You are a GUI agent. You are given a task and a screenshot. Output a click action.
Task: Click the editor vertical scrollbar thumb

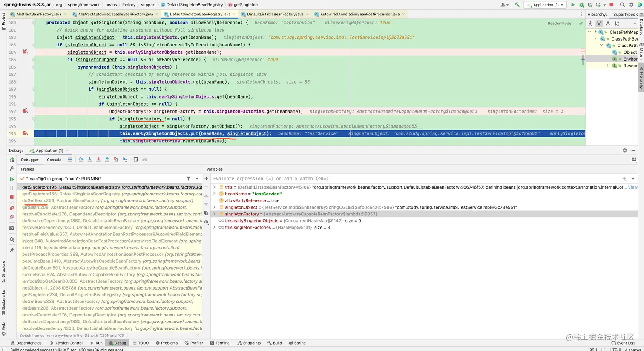click(x=583, y=60)
